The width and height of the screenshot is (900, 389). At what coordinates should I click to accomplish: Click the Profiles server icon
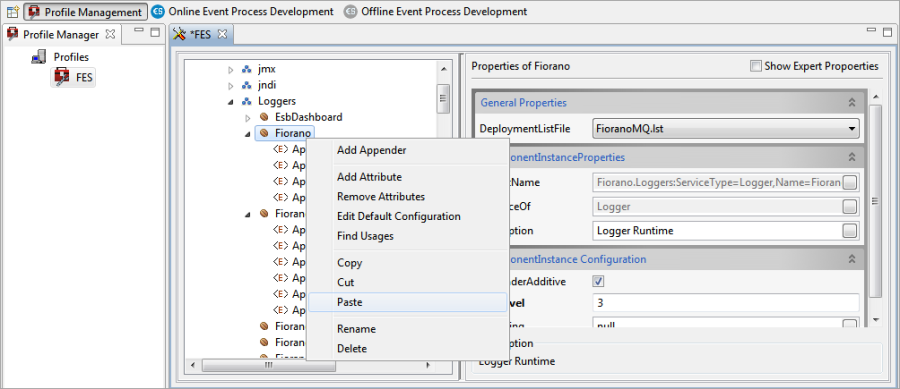coord(38,57)
